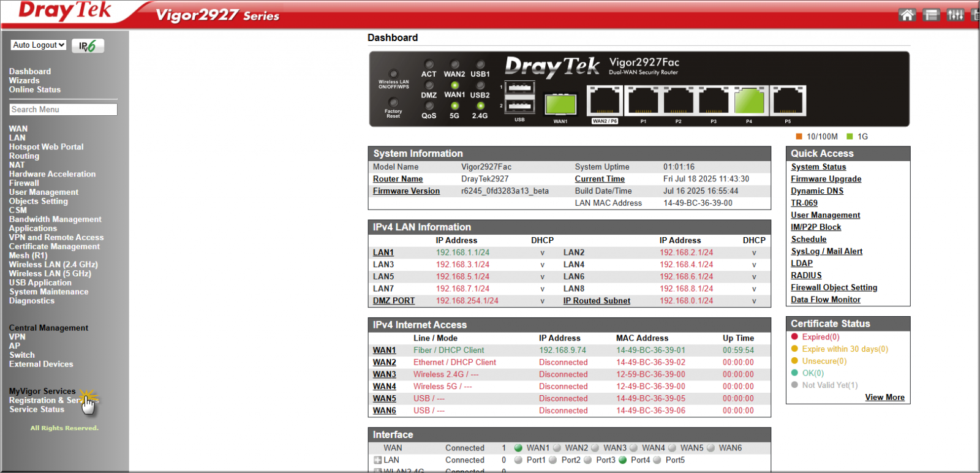Click the Current Time link

pyautogui.click(x=600, y=179)
